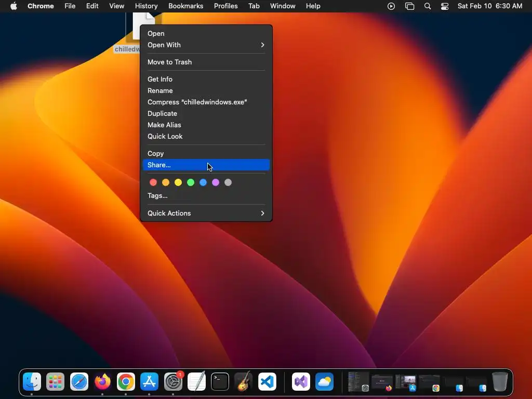Apply the blue tag color

203,182
